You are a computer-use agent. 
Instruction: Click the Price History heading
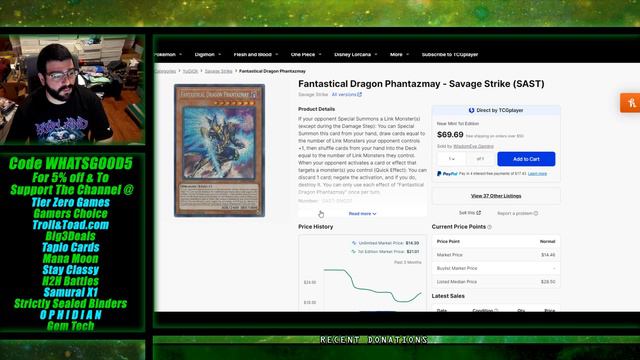tap(316, 227)
